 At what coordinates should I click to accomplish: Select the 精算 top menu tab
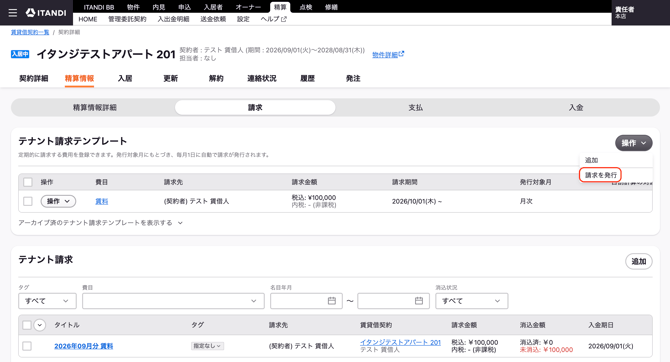280,7
